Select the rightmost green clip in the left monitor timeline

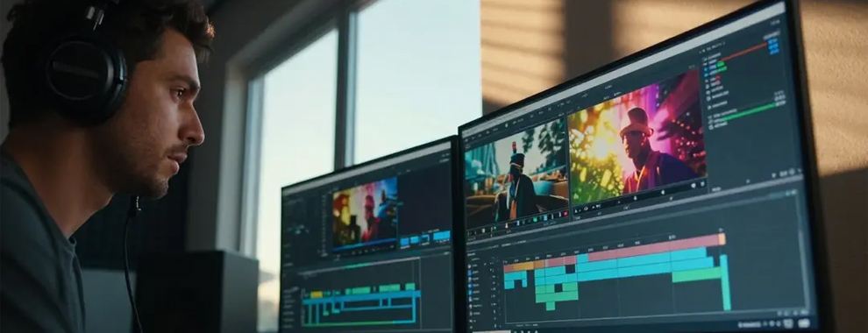pyautogui.click(x=409, y=287)
